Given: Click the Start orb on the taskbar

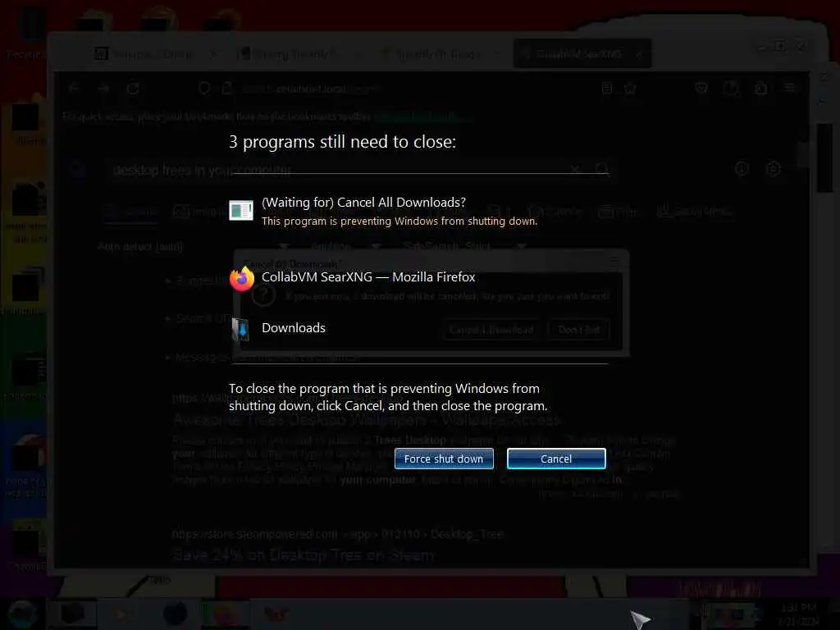Looking at the screenshot, I should point(22,614).
